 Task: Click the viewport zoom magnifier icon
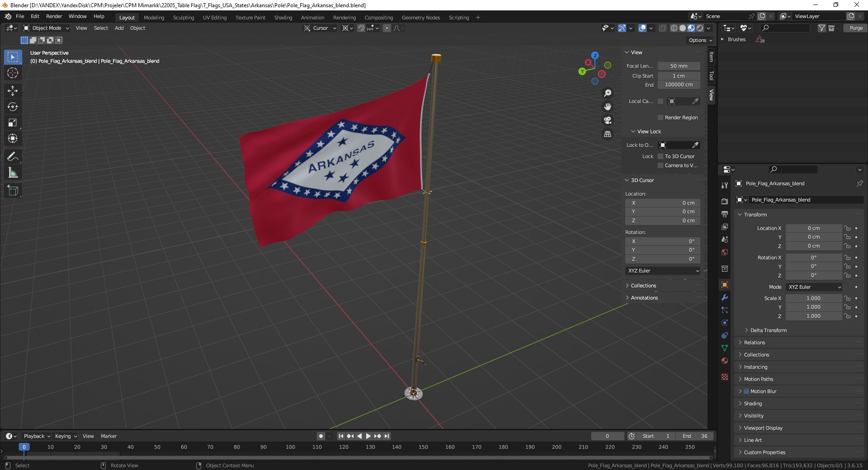pyautogui.click(x=608, y=93)
